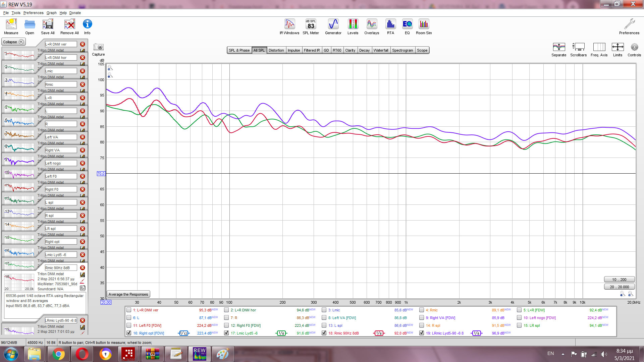Enable the 5: L+R [FDW] trace
The width and height of the screenshot is (644, 362).
[x=519, y=310]
